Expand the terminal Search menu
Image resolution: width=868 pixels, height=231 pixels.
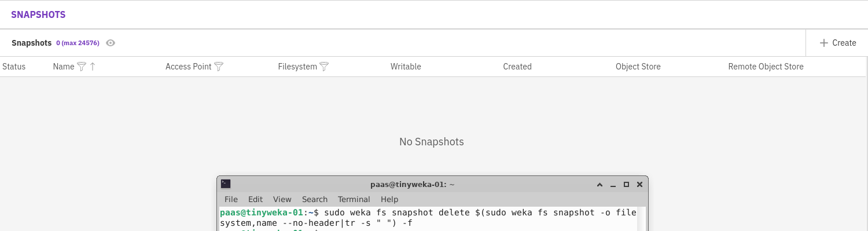click(315, 199)
